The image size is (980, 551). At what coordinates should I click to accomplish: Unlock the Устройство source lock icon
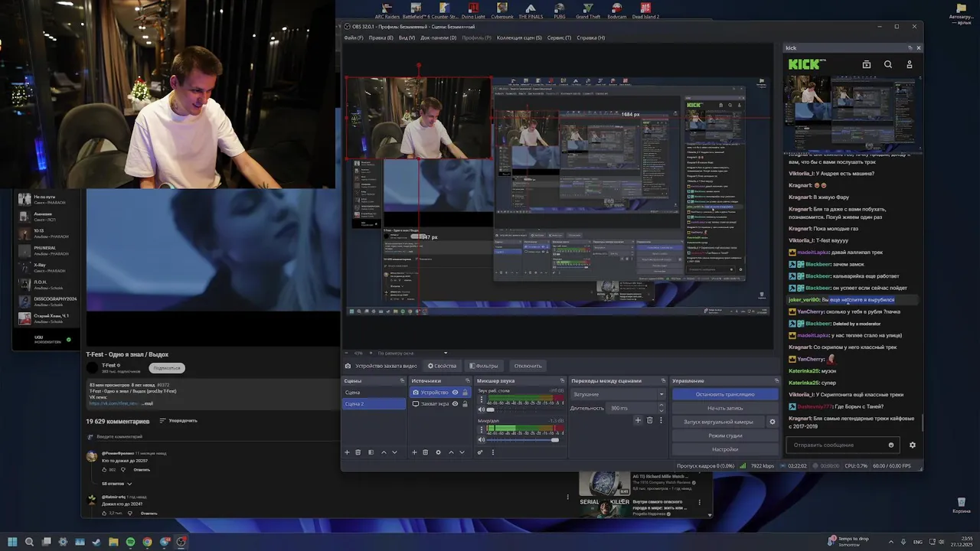click(x=465, y=393)
